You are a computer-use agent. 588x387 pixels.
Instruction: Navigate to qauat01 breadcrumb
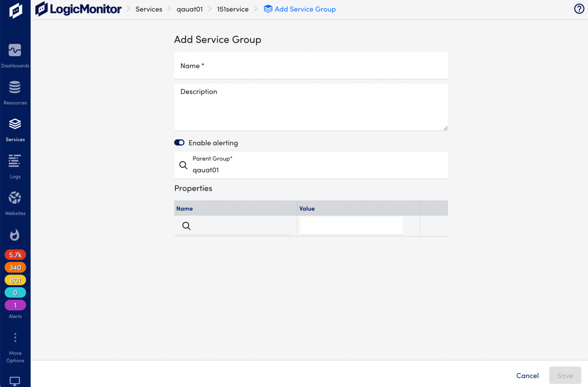(189, 9)
